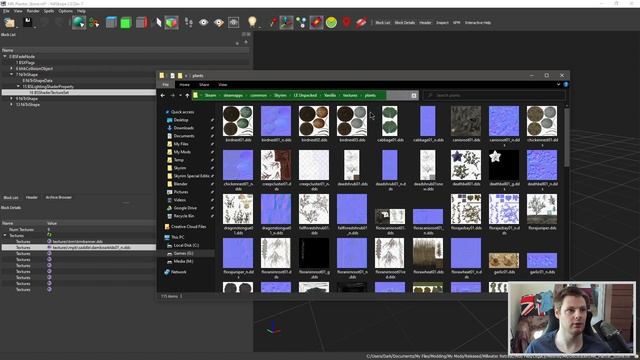The width and height of the screenshot is (640, 360).
Task: Click the red pin toolbar icon
Action: coord(273,22)
